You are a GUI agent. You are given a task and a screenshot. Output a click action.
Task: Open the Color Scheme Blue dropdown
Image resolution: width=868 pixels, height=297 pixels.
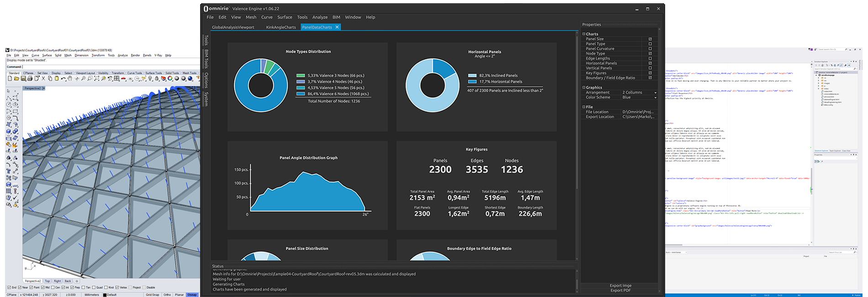640,97
